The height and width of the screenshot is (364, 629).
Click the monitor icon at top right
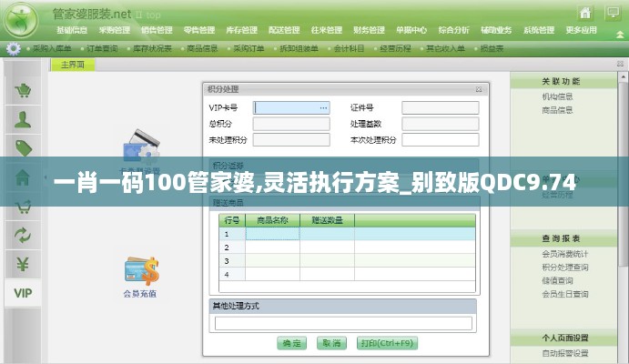(x=613, y=14)
